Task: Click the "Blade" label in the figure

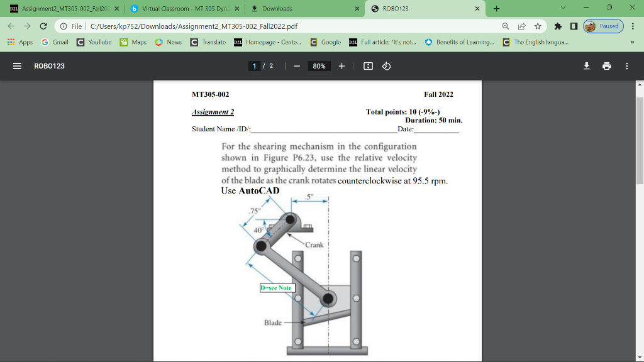Action: point(273,322)
